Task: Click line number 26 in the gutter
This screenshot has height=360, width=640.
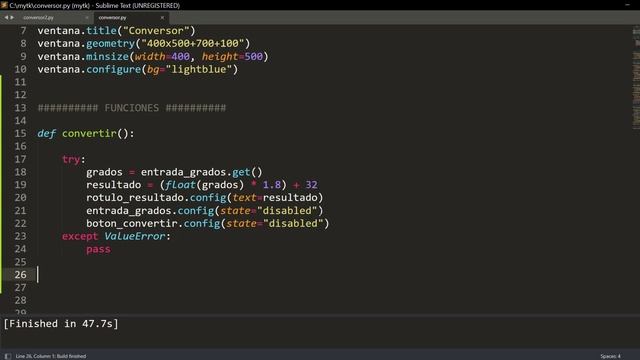Action: [20, 275]
